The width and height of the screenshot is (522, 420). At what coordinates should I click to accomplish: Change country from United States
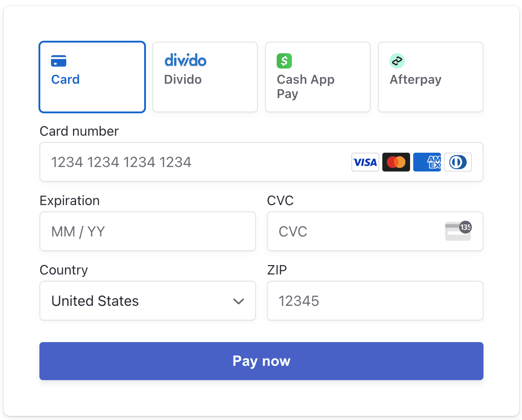(x=148, y=301)
